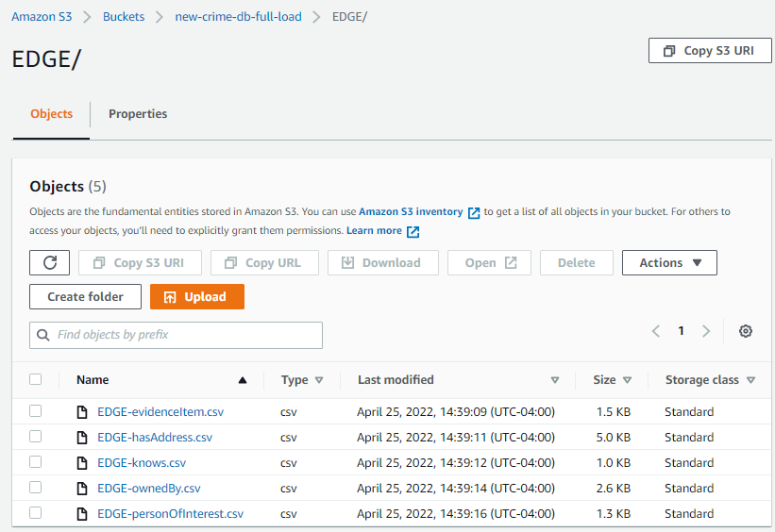Select the Objects tab

pos(51,114)
